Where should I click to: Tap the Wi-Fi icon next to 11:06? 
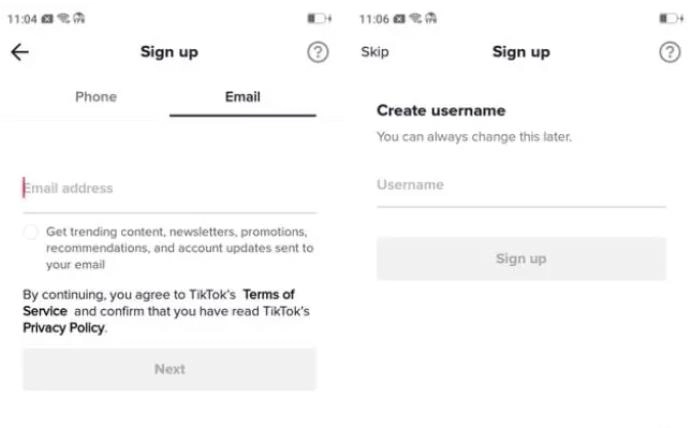tap(414, 19)
